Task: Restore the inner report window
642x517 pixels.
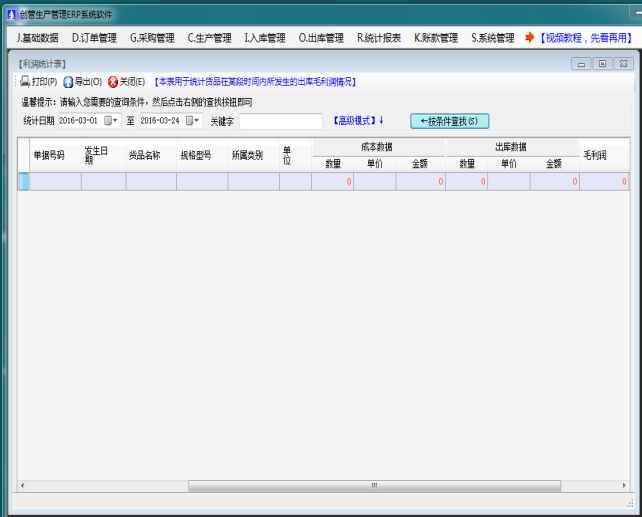Action: tap(601, 63)
